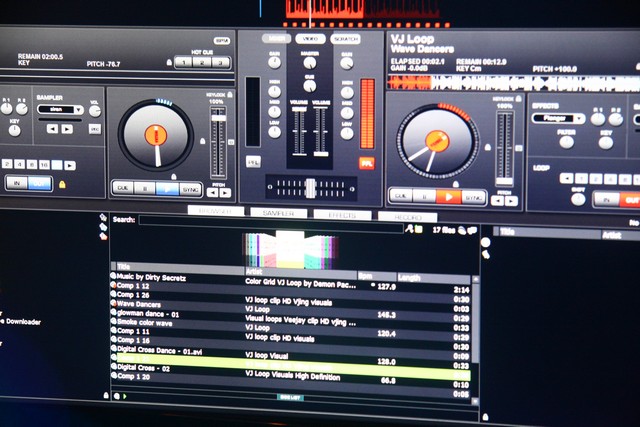The width and height of the screenshot is (640, 427).
Task: Set left deck loop IN point
Action: [x=17, y=183]
